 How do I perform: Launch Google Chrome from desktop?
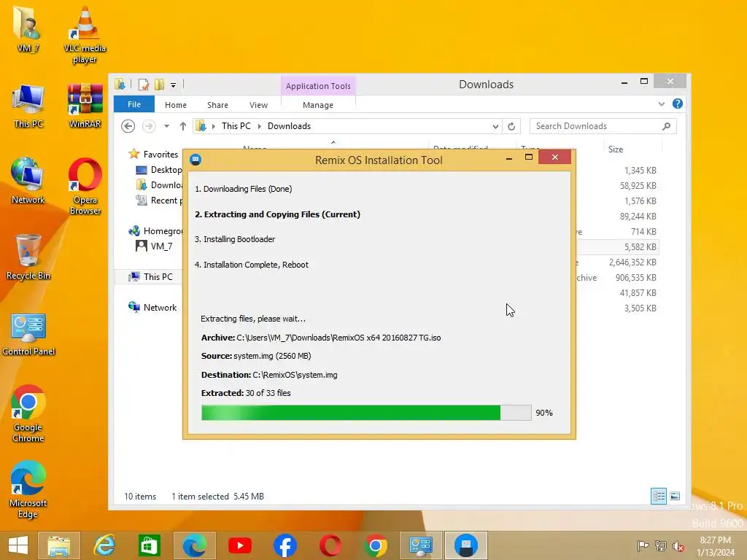28,413
